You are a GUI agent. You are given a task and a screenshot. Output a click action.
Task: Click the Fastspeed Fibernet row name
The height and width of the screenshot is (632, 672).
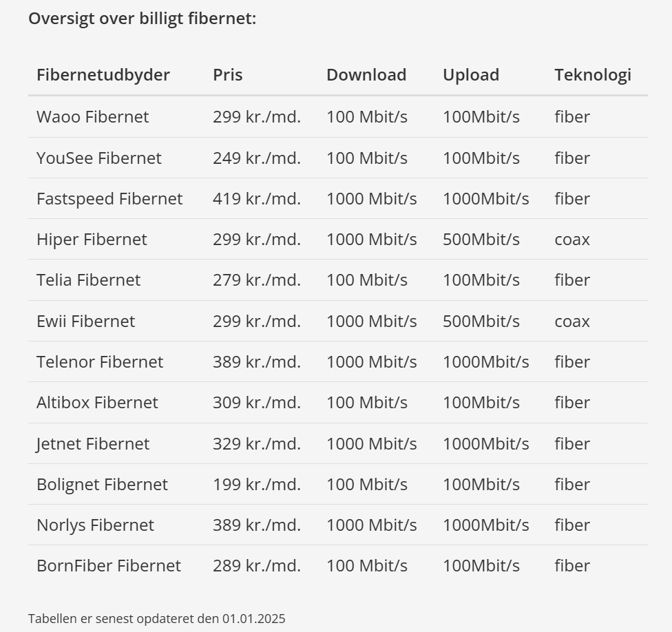click(x=109, y=199)
